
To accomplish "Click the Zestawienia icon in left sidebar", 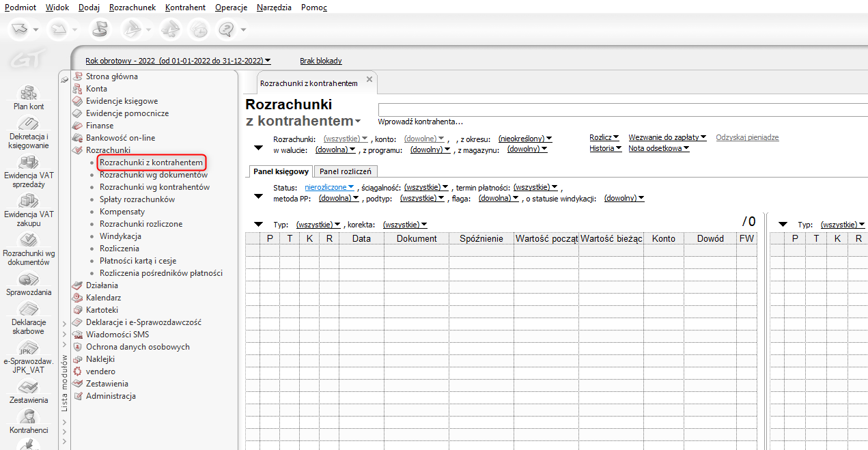I will point(29,388).
